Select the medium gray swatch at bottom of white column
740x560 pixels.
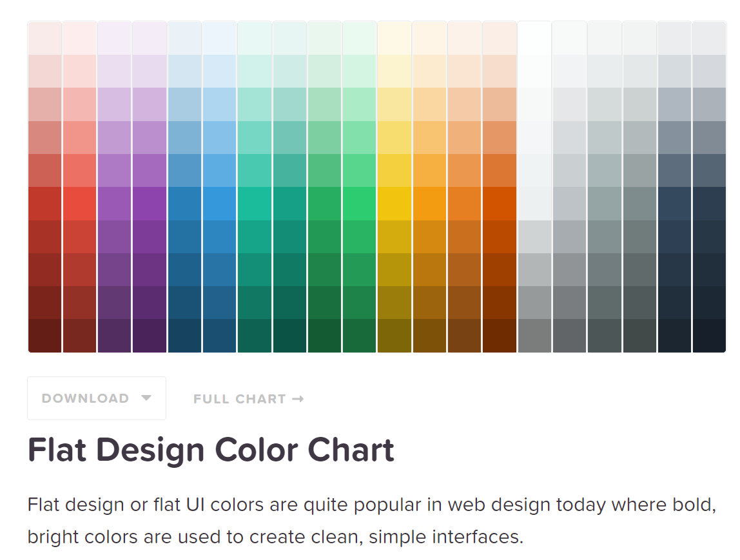534,336
